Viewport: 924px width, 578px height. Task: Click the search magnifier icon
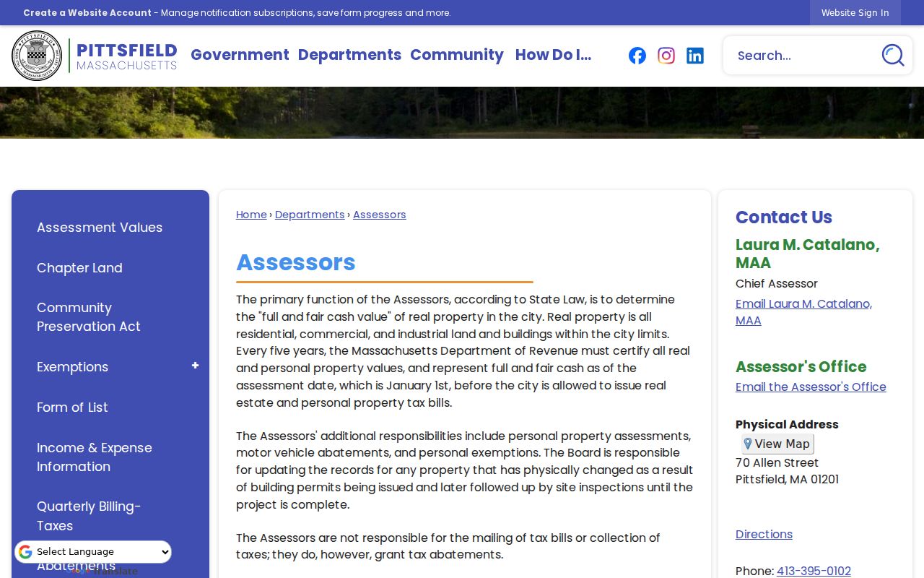(x=893, y=55)
